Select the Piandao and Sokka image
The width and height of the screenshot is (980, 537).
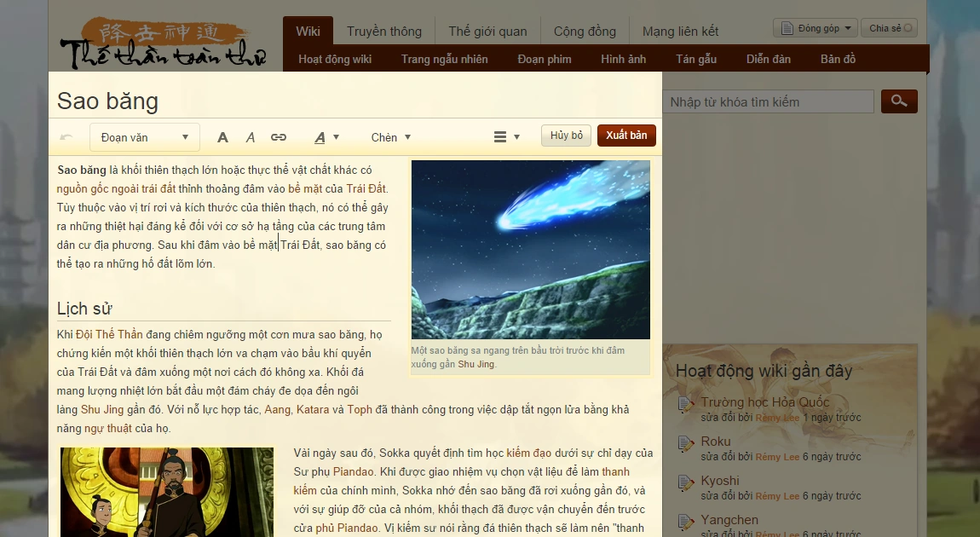click(167, 492)
